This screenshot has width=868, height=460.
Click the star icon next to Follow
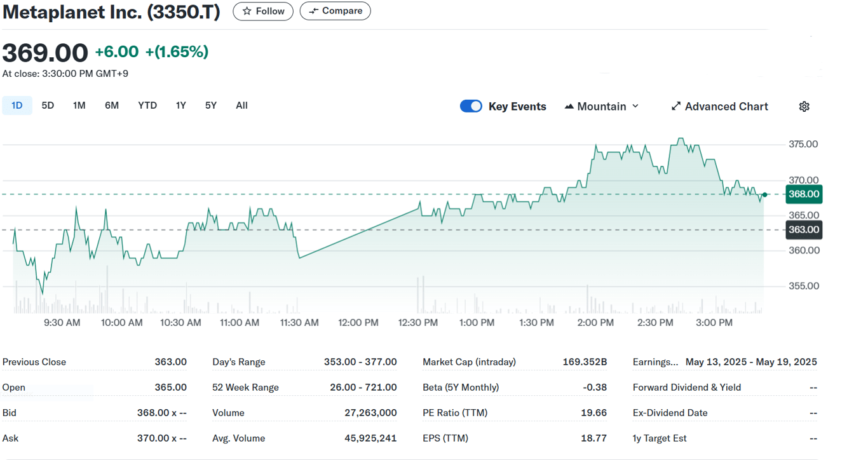(x=248, y=11)
